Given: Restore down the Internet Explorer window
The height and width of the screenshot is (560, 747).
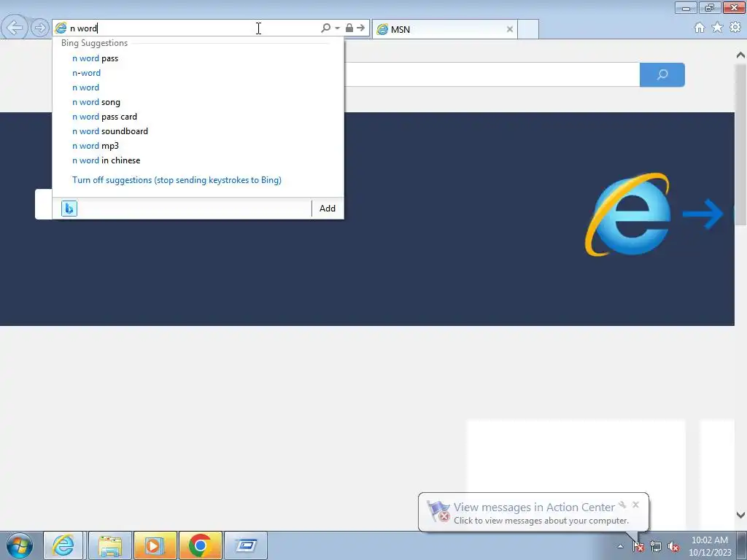Looking at the screenshot, I should [x=710, y=7].
